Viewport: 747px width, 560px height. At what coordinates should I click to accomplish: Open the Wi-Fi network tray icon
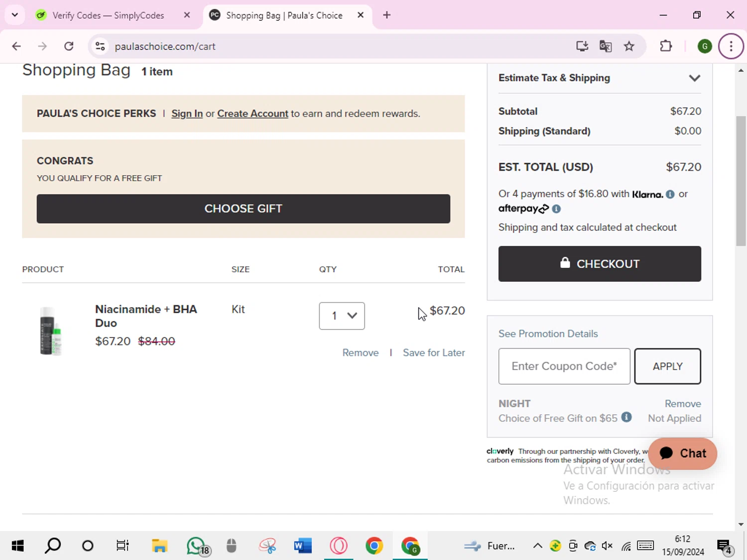point(626,546)
